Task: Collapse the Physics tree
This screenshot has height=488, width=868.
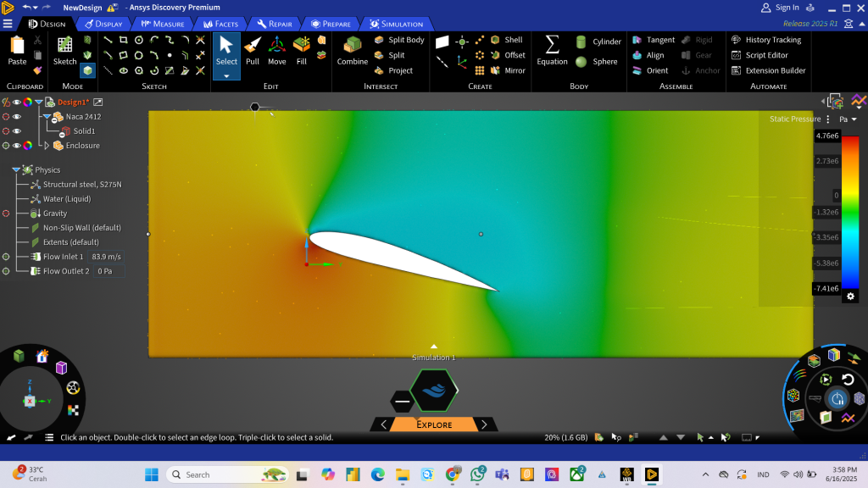Action: tap(16, 170)
